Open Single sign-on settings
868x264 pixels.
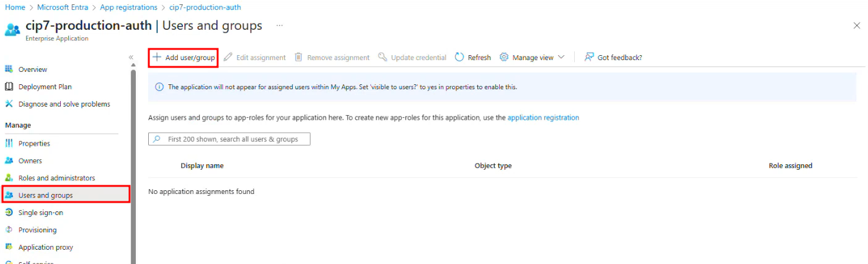click(x=41, y=213)
